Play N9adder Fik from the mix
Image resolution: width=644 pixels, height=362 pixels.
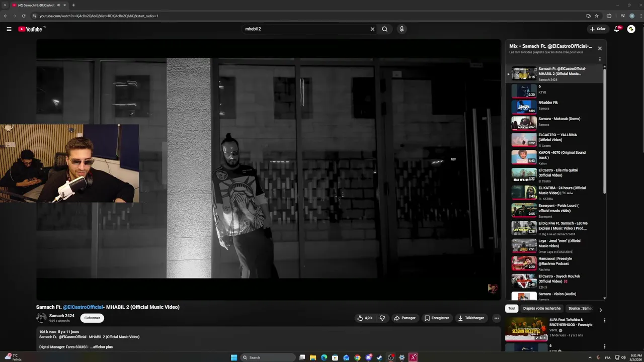click(x=554, y=106)
